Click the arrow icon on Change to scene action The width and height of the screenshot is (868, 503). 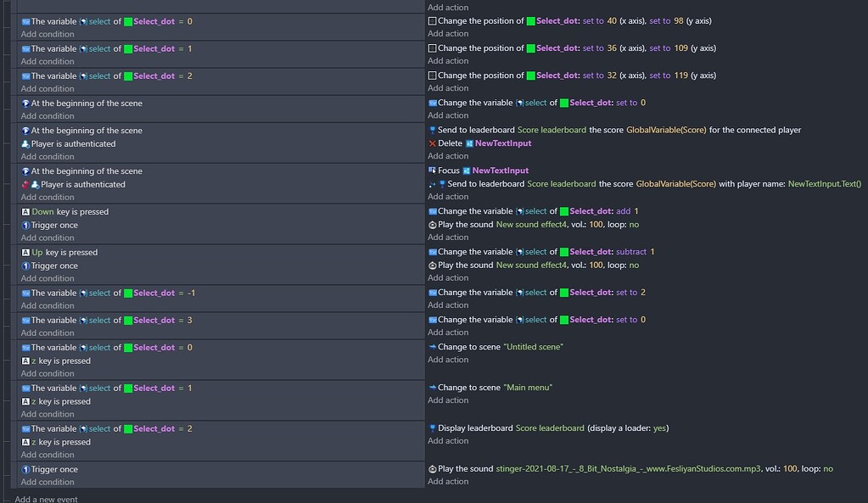434,346
